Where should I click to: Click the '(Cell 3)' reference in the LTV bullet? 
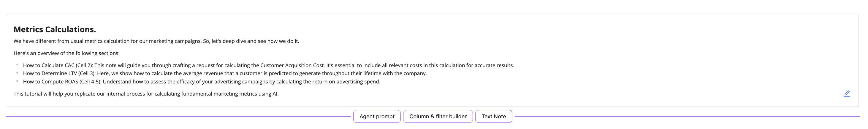pos(87,74)
